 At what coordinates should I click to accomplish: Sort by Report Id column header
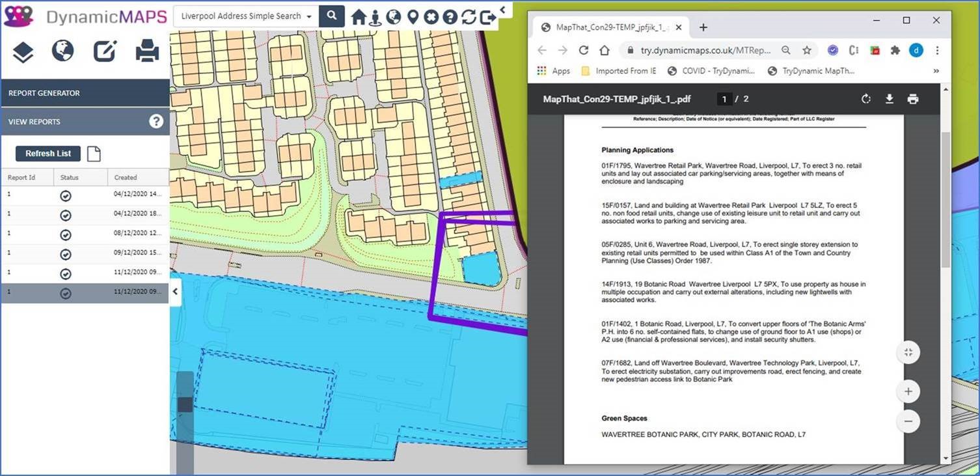[27, 177]
